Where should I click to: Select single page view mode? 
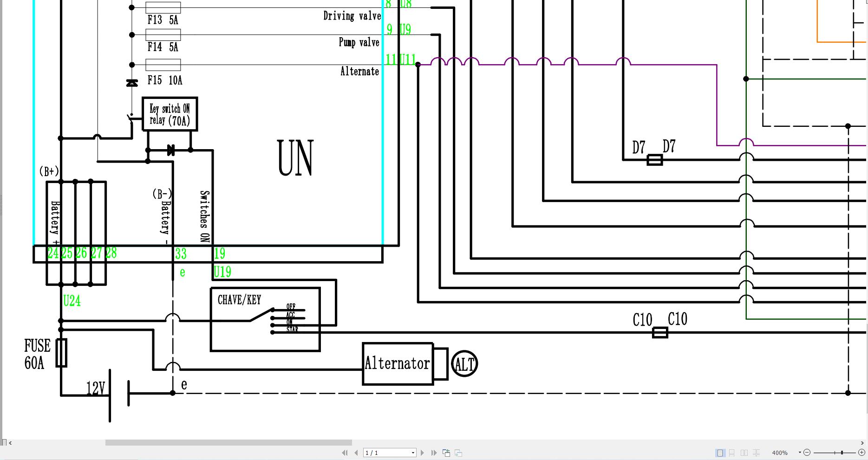point(720,453)
